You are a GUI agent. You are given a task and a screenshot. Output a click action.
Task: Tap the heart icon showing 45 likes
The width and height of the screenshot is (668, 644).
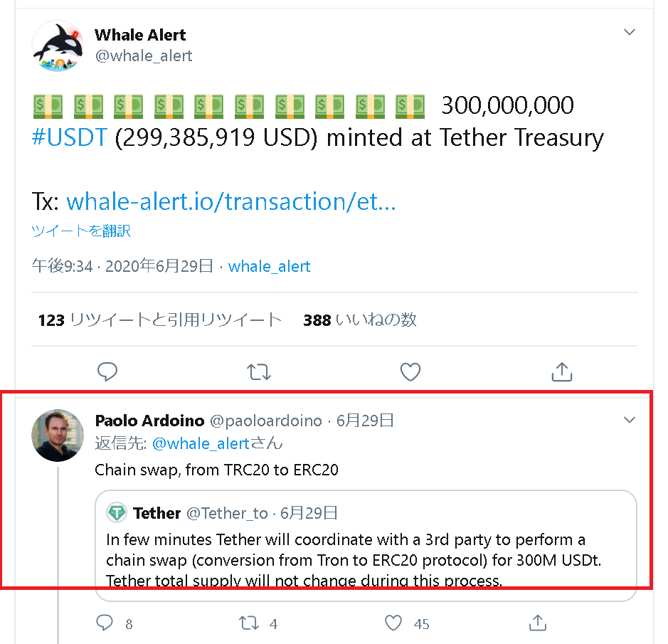click(393, 623)
